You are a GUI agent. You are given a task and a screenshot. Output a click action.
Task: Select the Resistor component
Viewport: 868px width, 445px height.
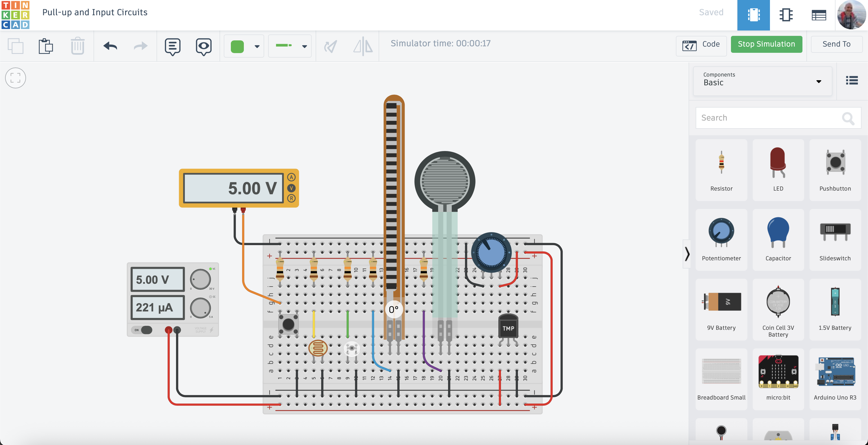pyautogui.click(x=721, y=170)
